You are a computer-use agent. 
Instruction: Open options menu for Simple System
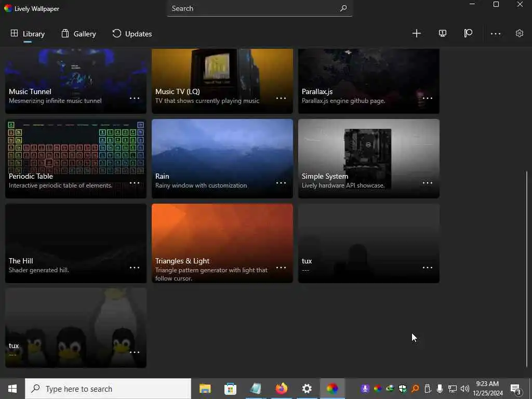(428, 183)
